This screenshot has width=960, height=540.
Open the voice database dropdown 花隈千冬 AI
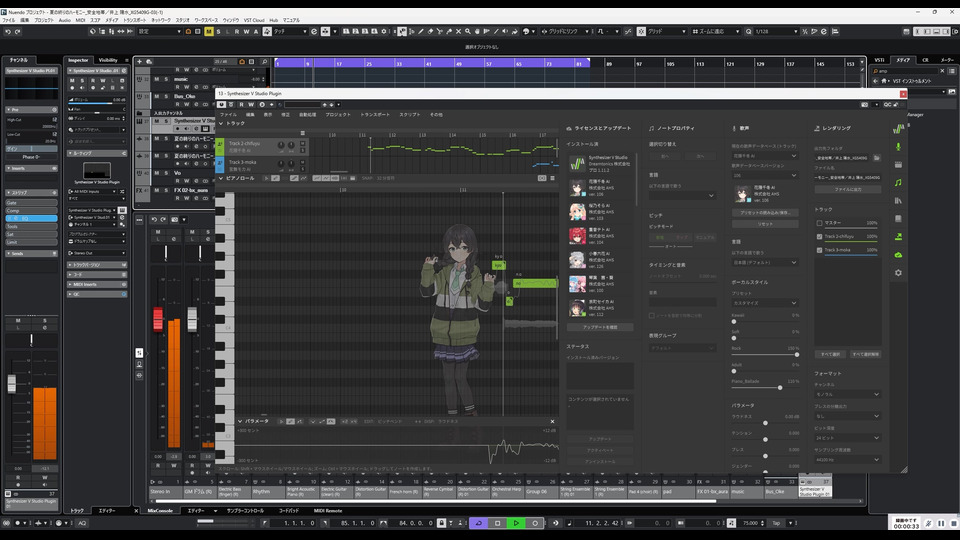pos(766,156)
